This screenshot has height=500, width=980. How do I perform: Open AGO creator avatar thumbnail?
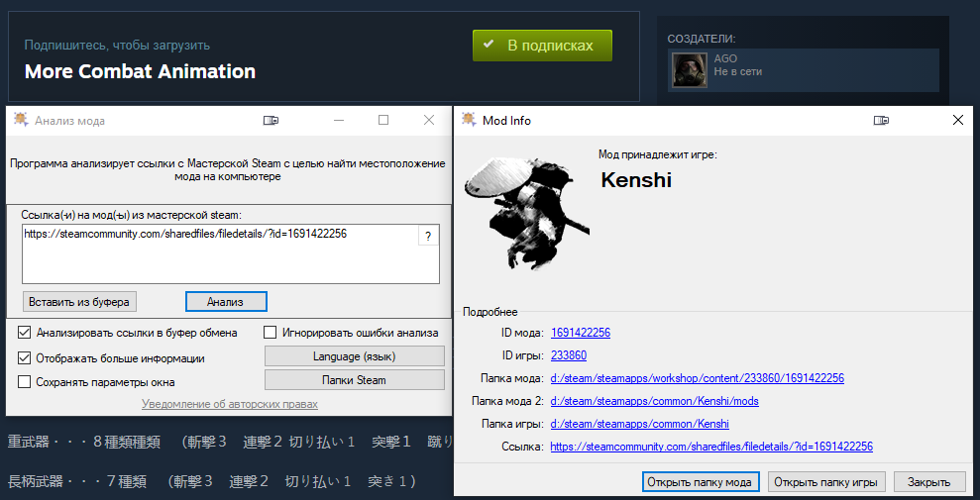(x=691, y=70)
